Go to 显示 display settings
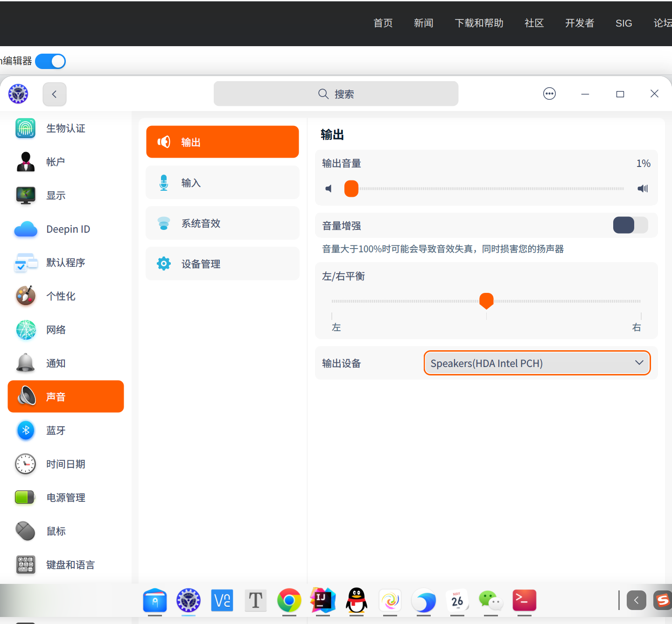The width and height of the screenshot is (672, 624). click(66, 195)
